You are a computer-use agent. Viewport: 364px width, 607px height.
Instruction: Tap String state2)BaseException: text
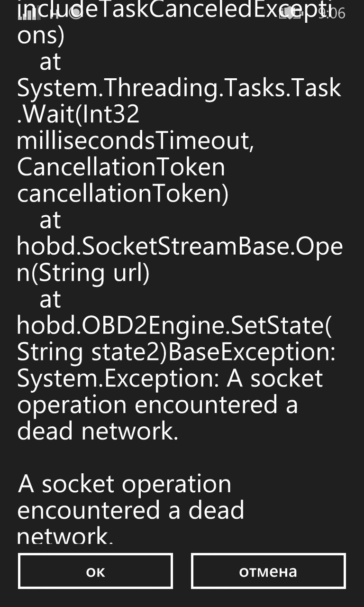[176, 352]
